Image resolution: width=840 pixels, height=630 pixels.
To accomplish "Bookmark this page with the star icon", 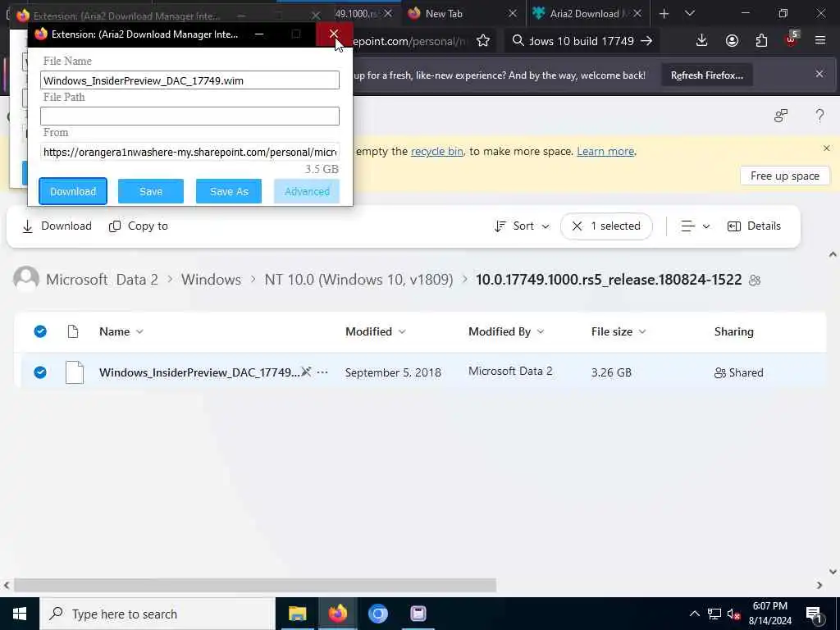I will (x=482, y=41).
